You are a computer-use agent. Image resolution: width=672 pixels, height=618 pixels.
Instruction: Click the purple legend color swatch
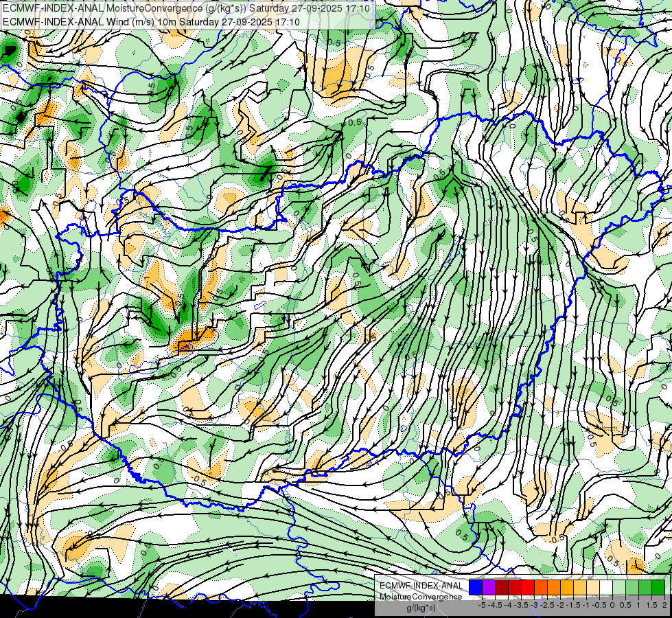click(x=489, y=587)
